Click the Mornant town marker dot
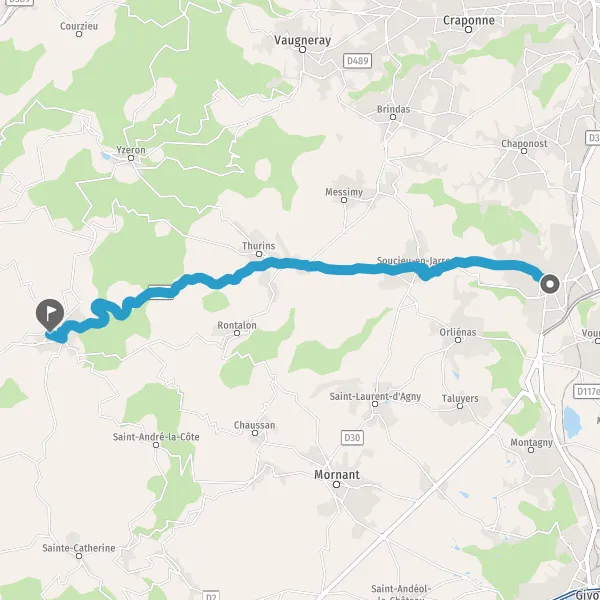600x600 pixels. click(x=336, y=484)
